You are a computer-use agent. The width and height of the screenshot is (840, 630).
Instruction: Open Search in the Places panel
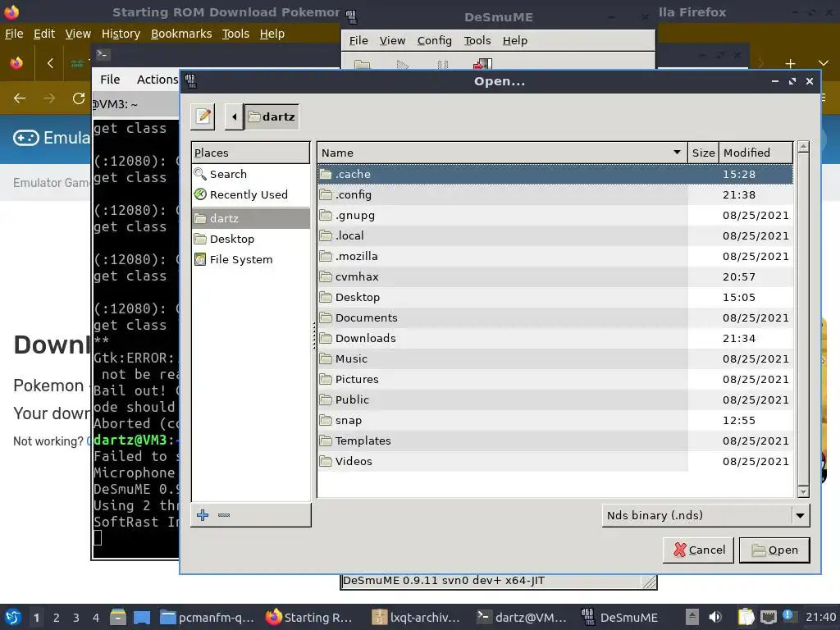point(251,174)
